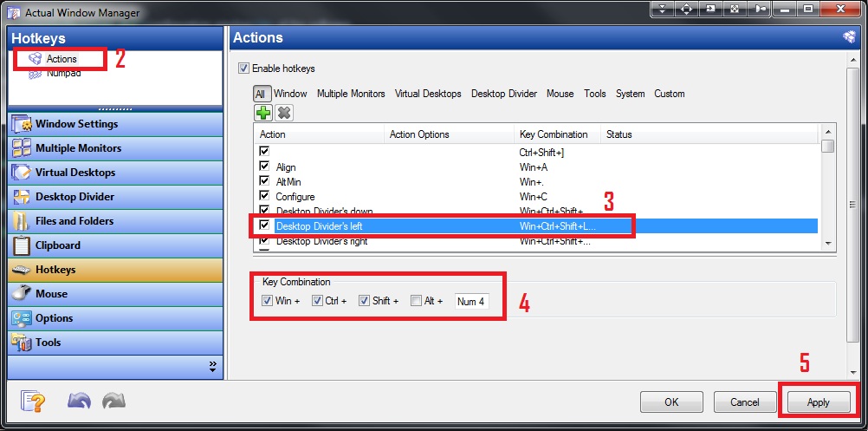The image size is (868, 431).
Task: Click the Apply button
Action: click(x=818, y=402)
